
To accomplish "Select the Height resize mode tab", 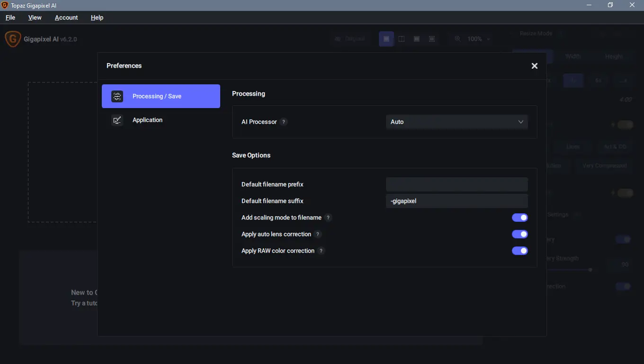I will pos(614,56).
